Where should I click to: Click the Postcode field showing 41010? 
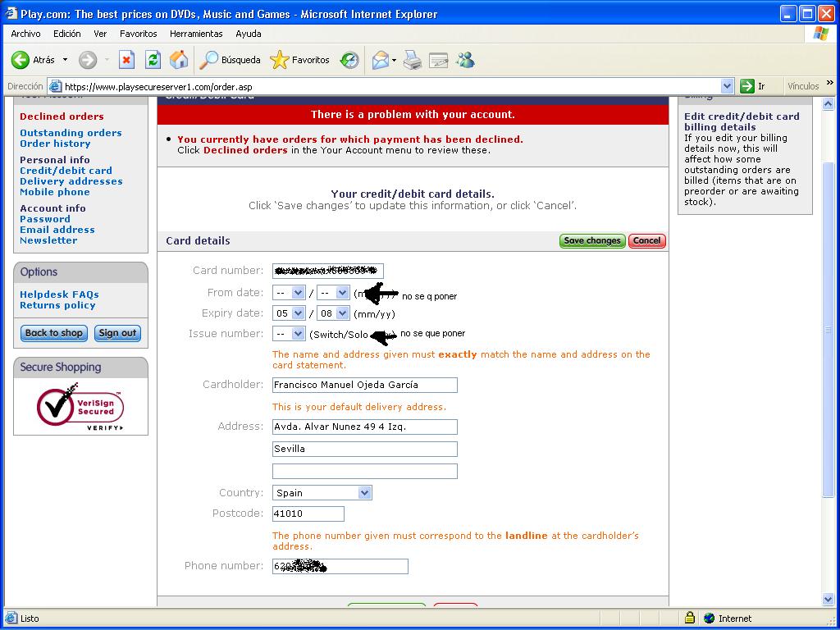308,514
